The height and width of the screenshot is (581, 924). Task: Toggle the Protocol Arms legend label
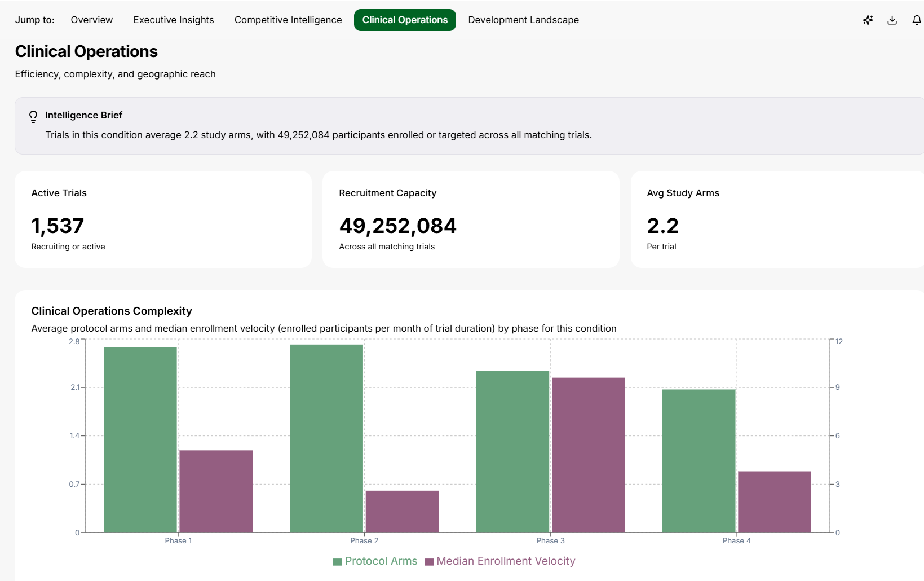tap(381, 561)
